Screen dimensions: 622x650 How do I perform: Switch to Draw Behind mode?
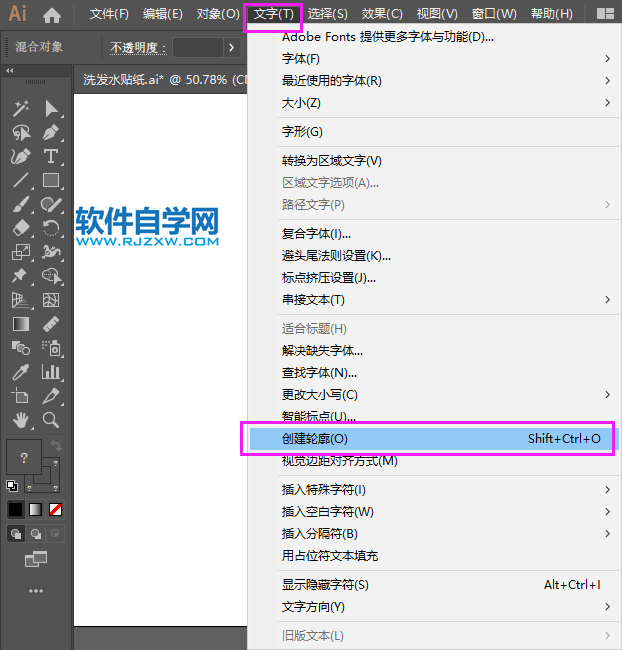point(36,534)
